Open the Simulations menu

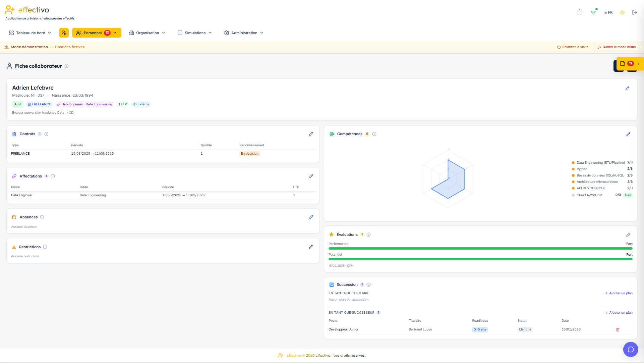tap(195, 33)
